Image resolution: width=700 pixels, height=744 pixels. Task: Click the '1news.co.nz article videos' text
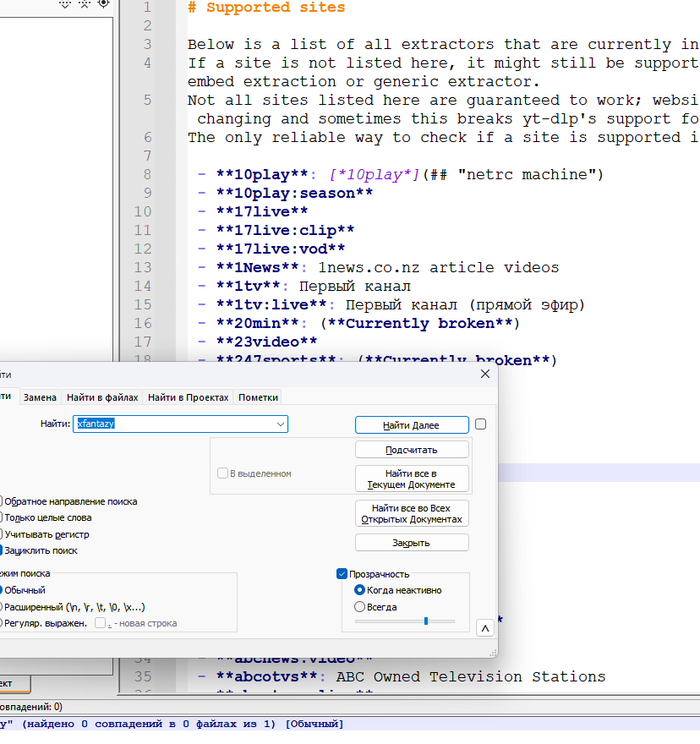coord(439,268)
